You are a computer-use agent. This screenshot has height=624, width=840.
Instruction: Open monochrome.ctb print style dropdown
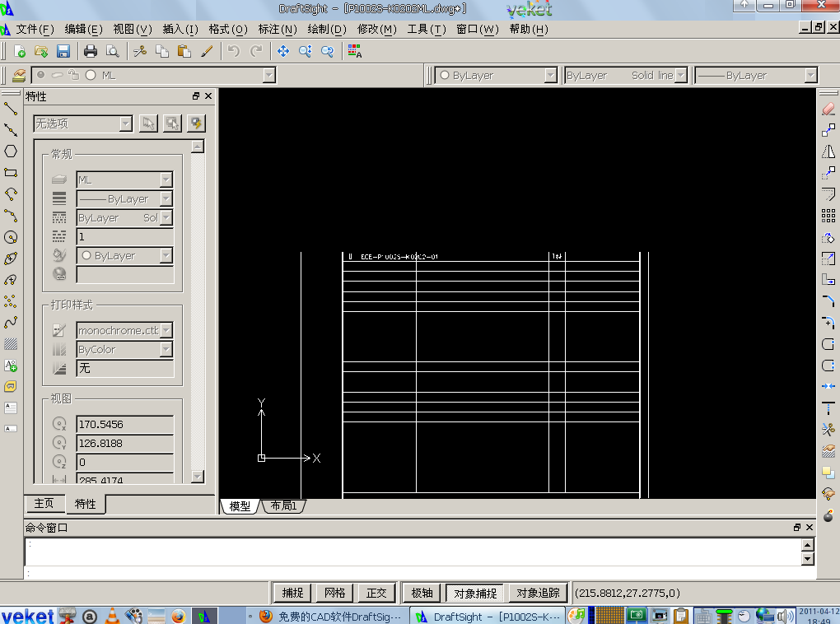(166, 330)
